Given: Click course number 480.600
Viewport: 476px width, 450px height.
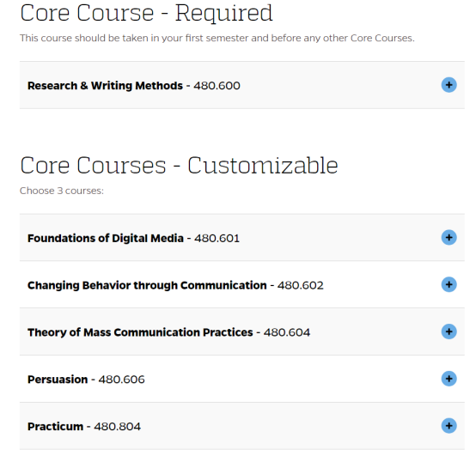Looking at the screenshot, I should (217, 86).
